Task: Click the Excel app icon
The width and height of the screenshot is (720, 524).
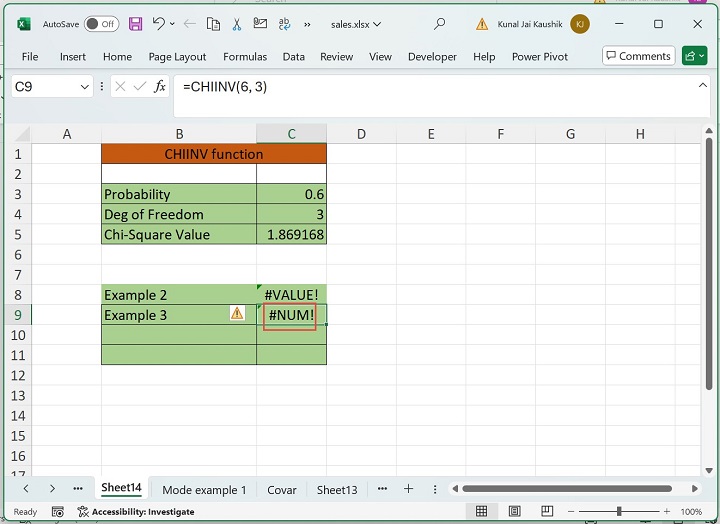Action: click(24, 24)
